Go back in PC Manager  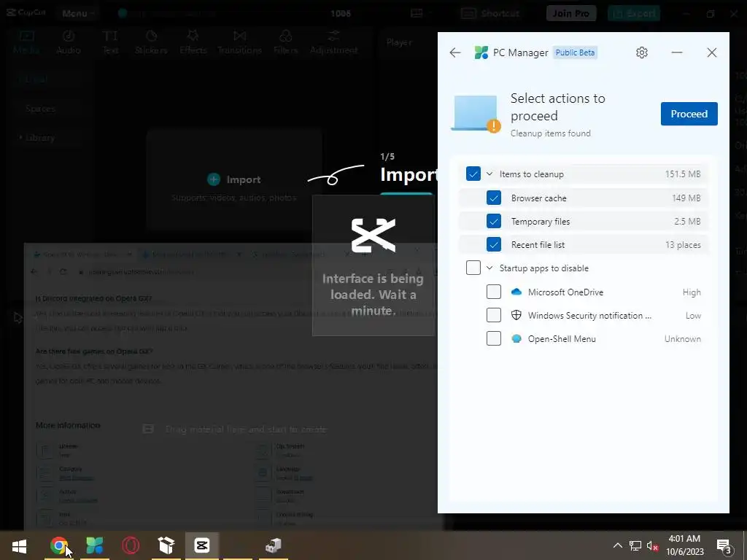[x=455, y=52]
